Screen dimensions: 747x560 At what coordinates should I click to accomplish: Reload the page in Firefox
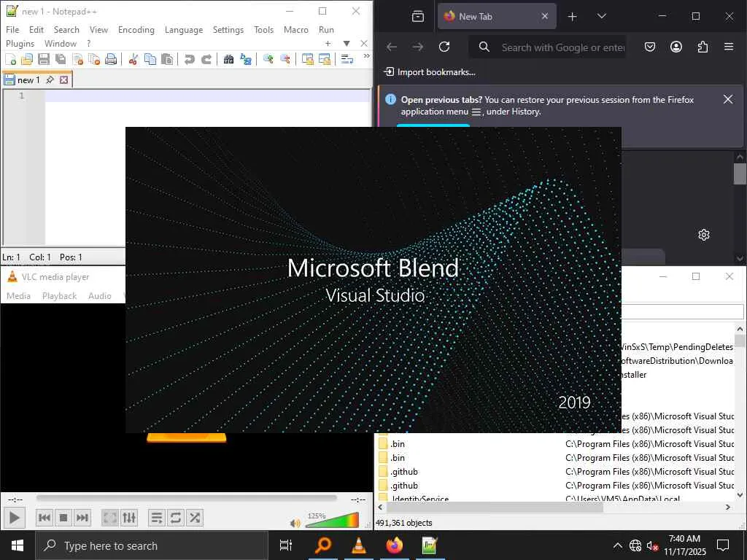click(444, 47)
